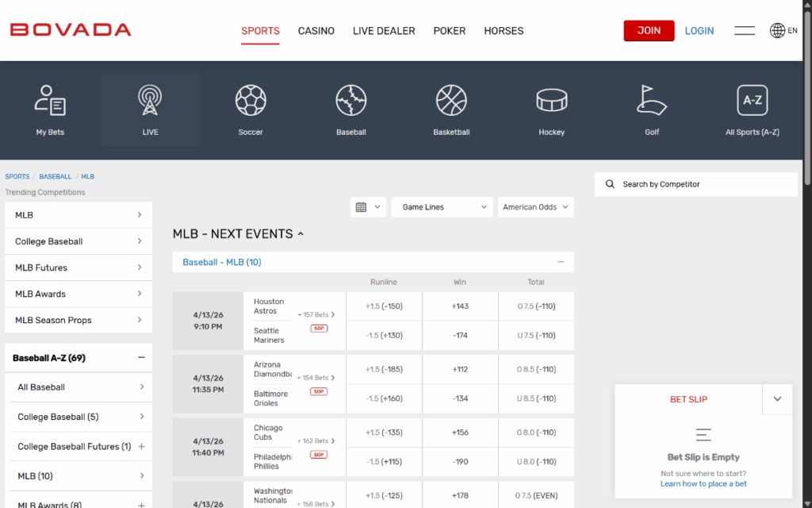This screenshot has height=508, width=812.
Task: Click MLB breadcrumb link
Action: point(87,177)
